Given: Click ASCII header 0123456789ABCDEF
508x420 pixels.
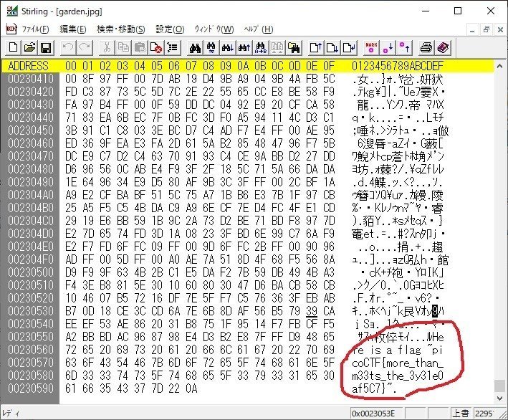Looking at the screenshot, I should click(x=398, y=66).
